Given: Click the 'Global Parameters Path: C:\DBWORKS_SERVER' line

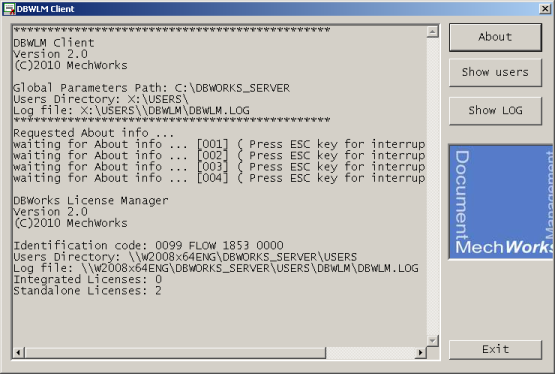Looking at the screenshot, I should (151, 88).
